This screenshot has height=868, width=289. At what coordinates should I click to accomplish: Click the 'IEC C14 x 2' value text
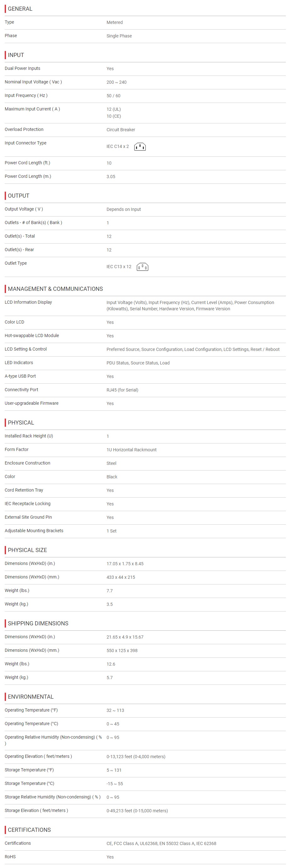click(118, 146)
